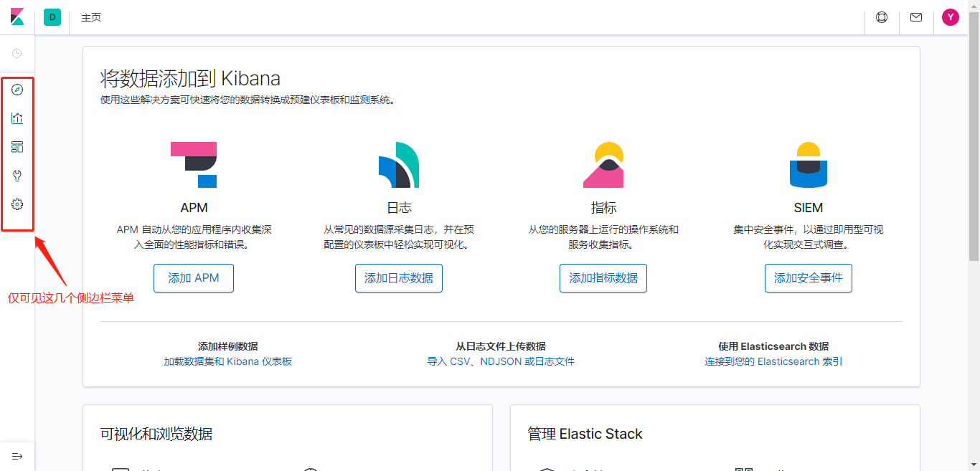Click the 从日志文件上传数据 heading
Screen dimensions: 980x471
click(x=501, y=346)
